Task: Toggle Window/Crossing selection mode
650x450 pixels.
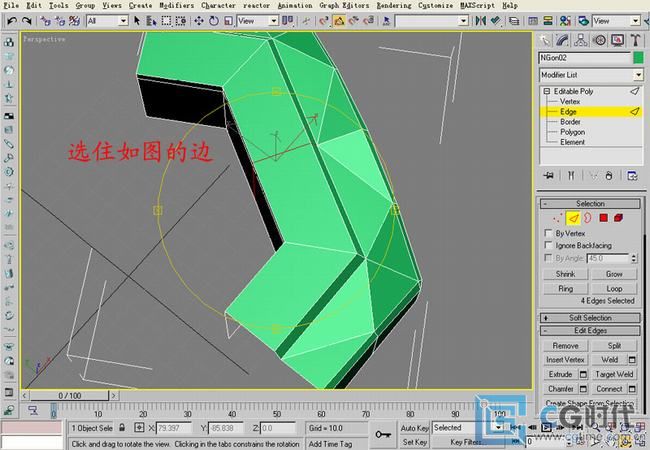Action: 181,21
